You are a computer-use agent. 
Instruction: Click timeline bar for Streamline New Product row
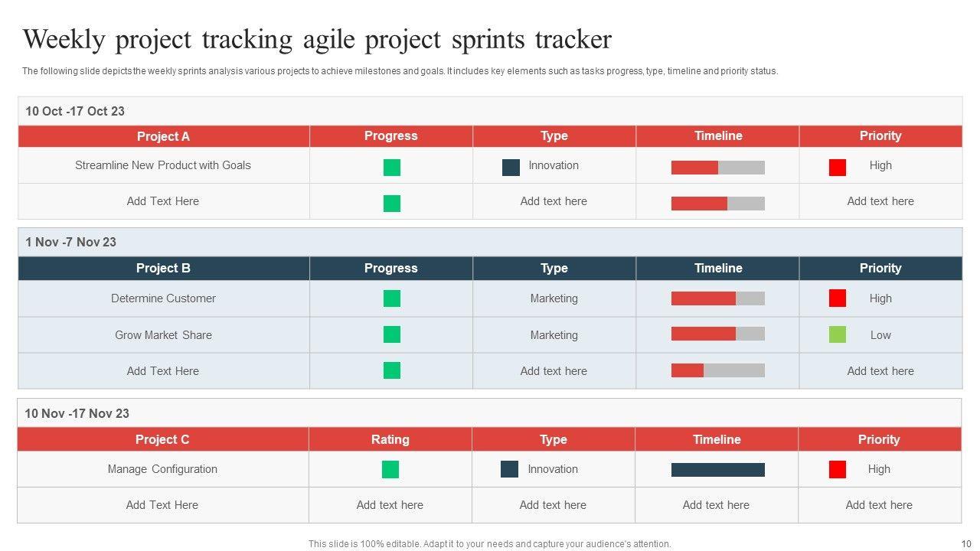tap(717, 168)
